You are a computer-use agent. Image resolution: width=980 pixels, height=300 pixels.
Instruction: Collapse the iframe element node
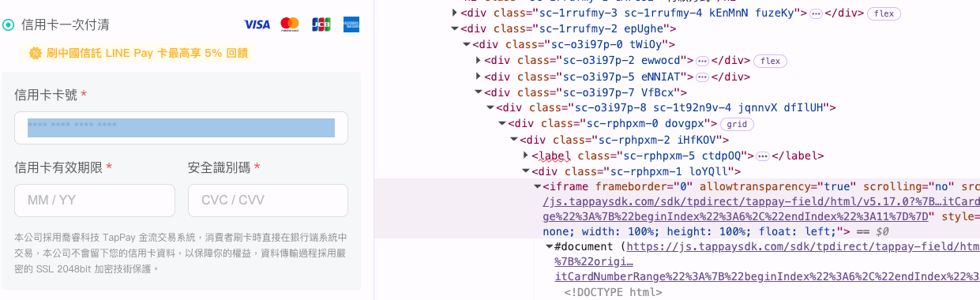537,187
